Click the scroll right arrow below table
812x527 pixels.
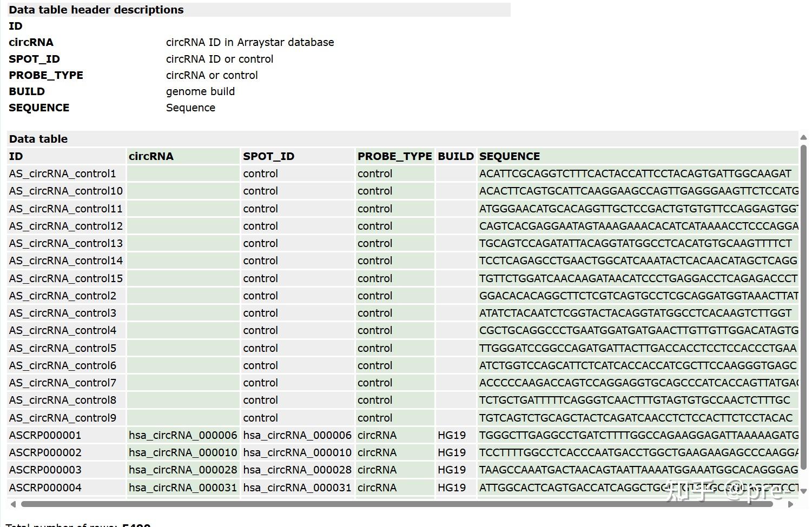(x=790, y=504)
